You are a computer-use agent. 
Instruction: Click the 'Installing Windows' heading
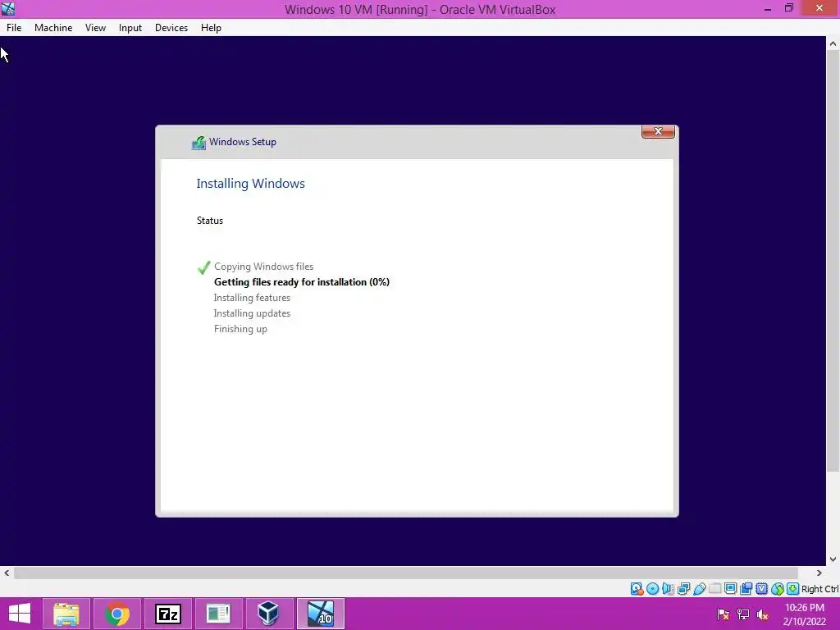pos(251,183)
